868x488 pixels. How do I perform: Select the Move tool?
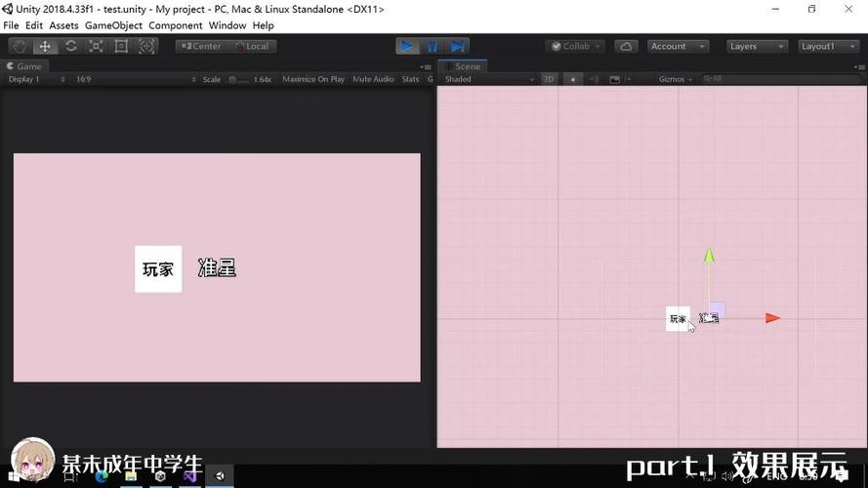[45, 46]
